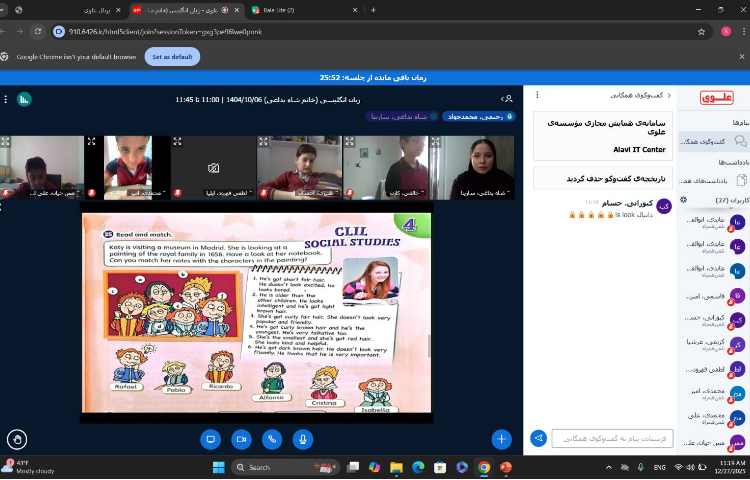Expand the rightmost teacher webcam to fullscreen
750x480 pixels.
tap(437, 141)
